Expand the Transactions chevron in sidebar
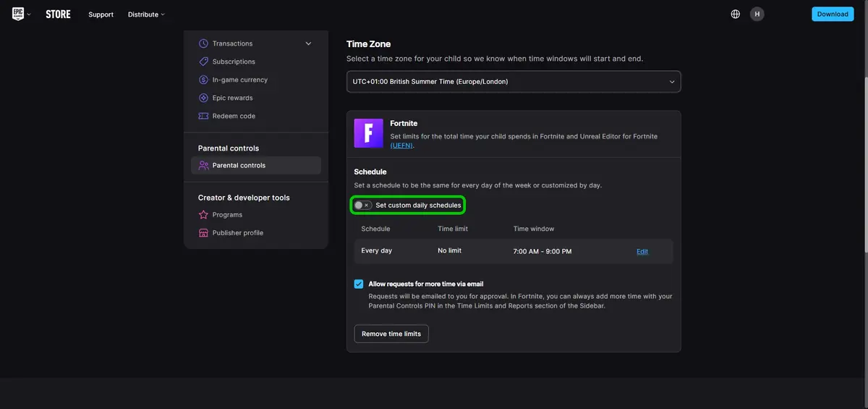Viewport: 868px width, 409px height. pyautogui.click(x=308, y=43)
